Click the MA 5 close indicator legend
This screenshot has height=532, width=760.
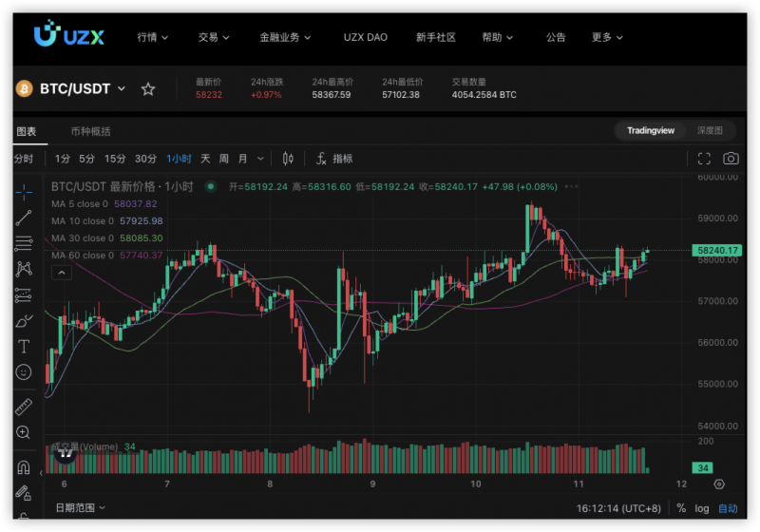coord(104,204)
